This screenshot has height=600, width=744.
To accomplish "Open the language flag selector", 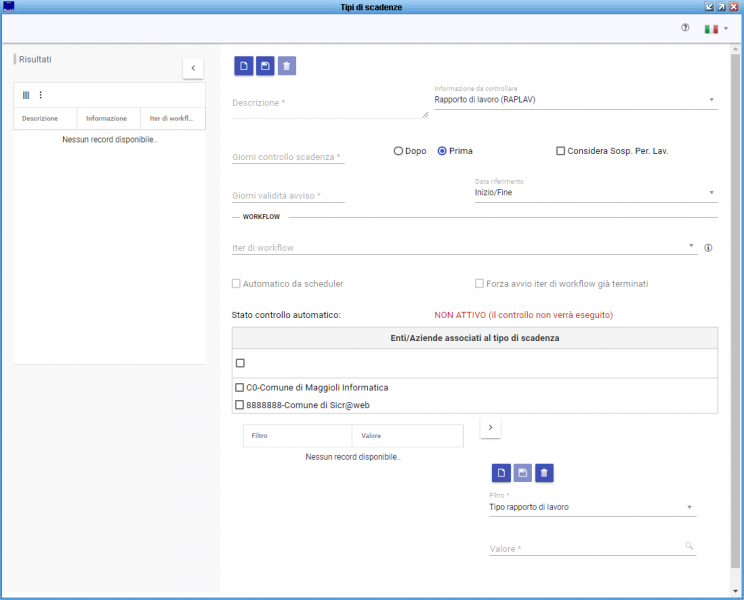I will (x=716, y=29).
